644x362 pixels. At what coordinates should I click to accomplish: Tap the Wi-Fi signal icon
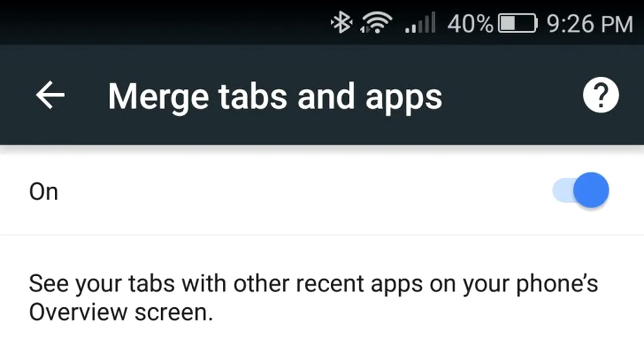click(377, 23)
